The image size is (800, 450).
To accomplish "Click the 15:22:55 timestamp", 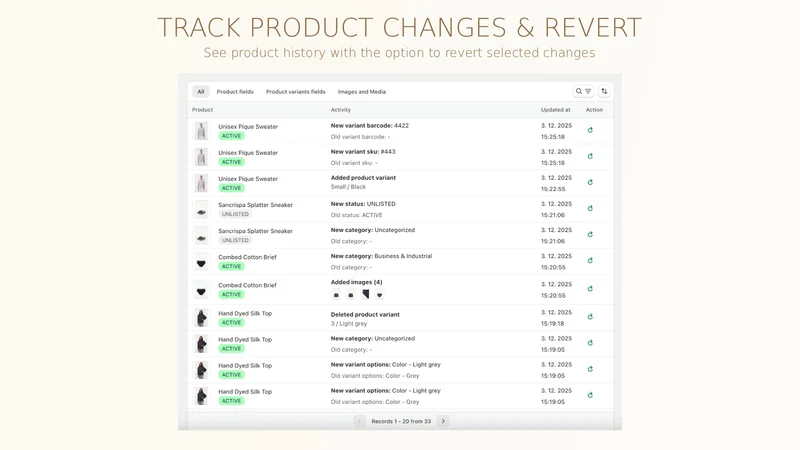I will pyautogui.click(x=553, y=189).
